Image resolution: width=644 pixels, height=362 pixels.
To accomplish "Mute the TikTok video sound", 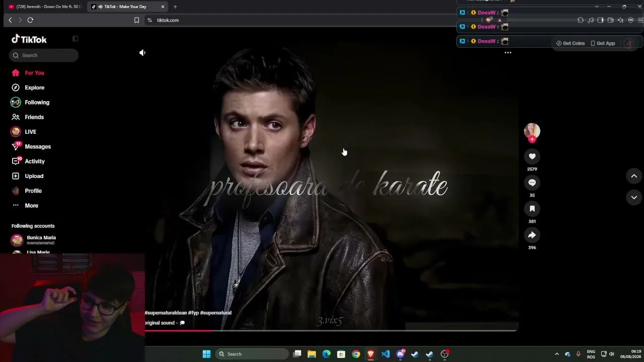I will (x=142, y=53).
